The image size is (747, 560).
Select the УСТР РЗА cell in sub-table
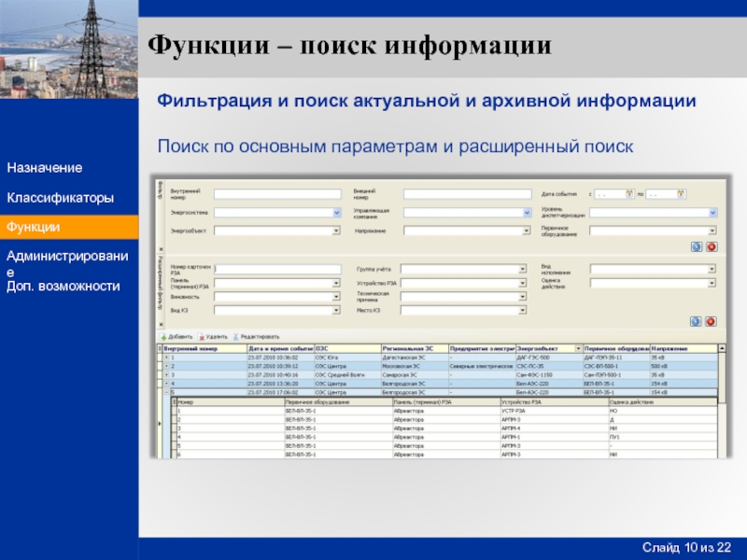[x=555, y=411]
